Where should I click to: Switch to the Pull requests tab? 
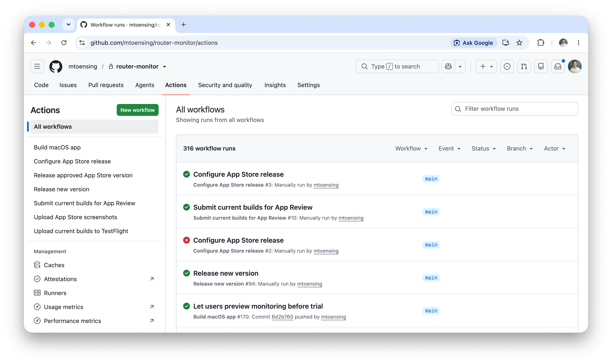coord(106,85)
